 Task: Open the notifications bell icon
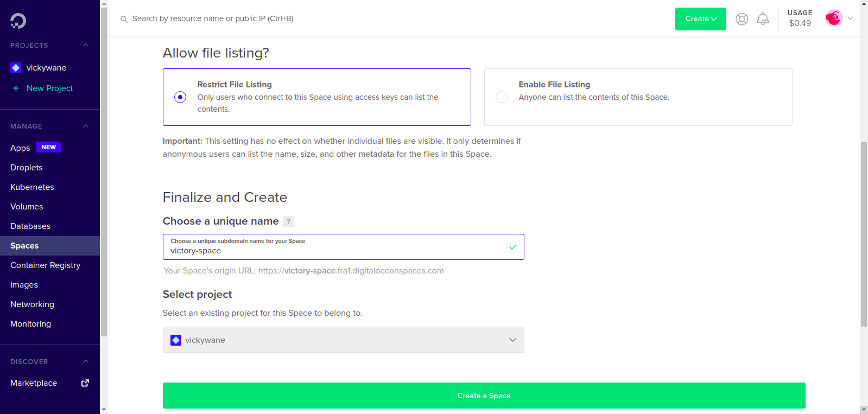[x=763, y=19]
